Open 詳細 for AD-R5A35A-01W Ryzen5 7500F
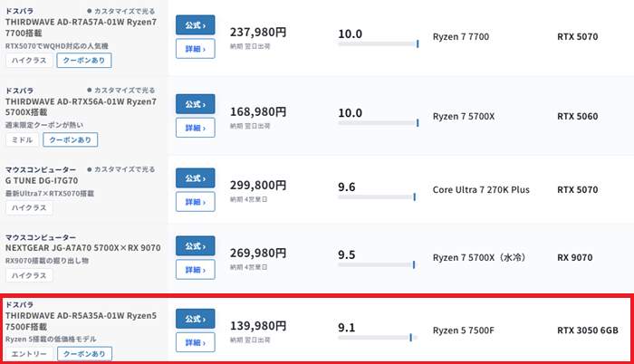Viewport: 634px width, 364px height. (x=196, y=342)
